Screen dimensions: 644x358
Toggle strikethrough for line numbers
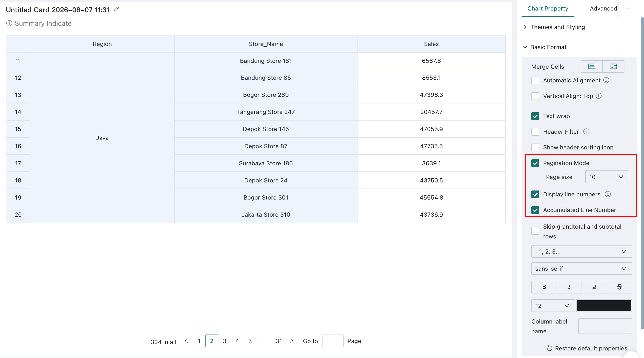point(619,287)
